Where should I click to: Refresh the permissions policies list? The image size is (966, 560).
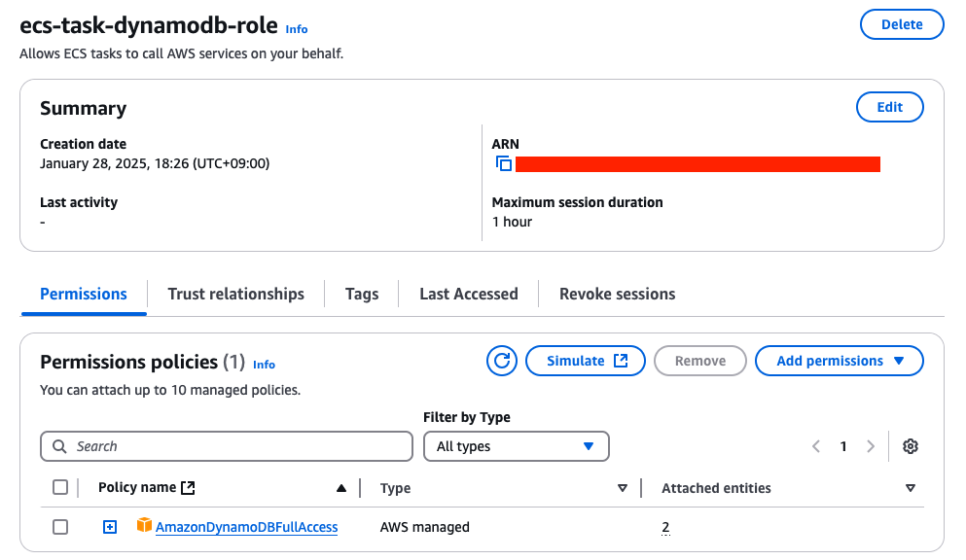[502, 361]
